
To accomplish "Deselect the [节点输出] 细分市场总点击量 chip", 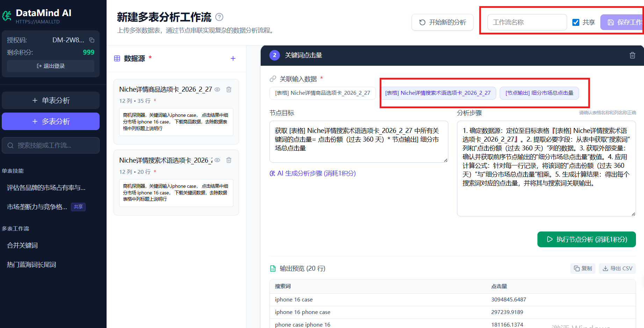I will point(539,93).
